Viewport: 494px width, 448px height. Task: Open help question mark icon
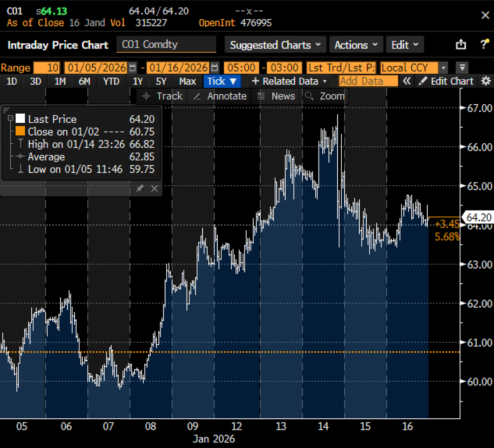(485, 45)
